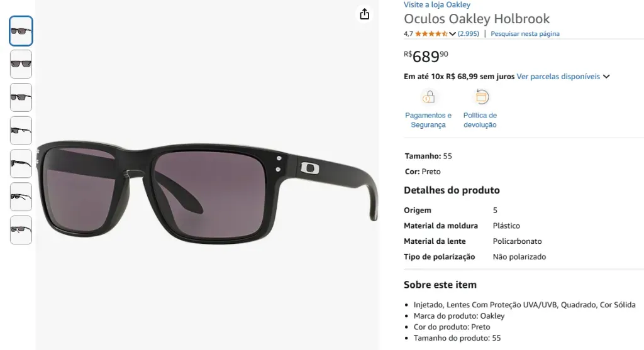This screenshot has width=644, height=350.
Task: Click the star rating icons
Action: coord(431,34)
